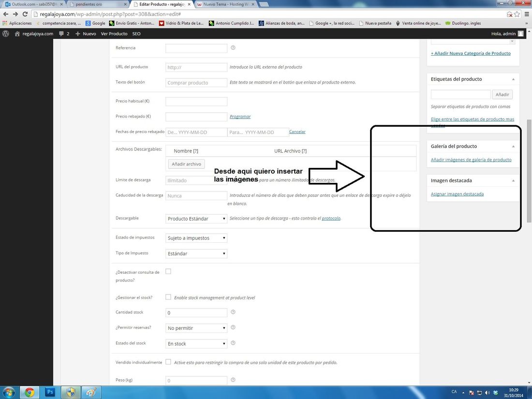The height and width of the screenshot is (399, 532).
Task: Click the page vertical scrollbar
Action: pos(529,171)
